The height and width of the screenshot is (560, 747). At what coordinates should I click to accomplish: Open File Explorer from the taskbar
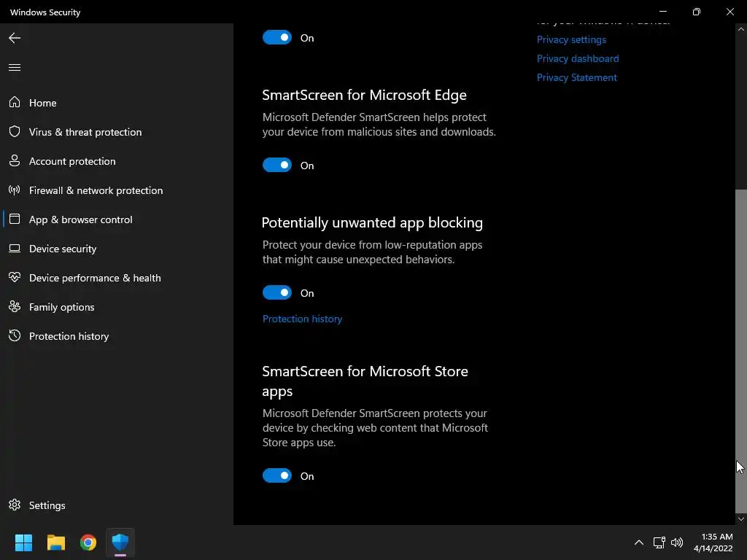click(x=55, y=542)
